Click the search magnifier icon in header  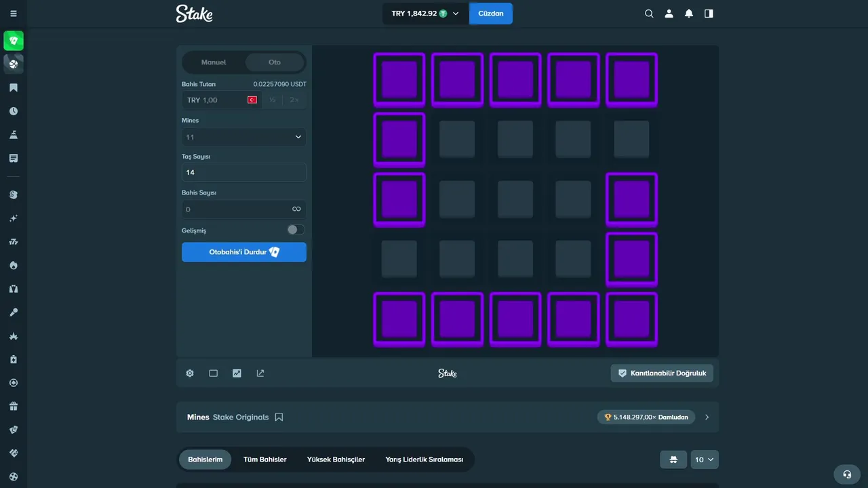point(649,14)
